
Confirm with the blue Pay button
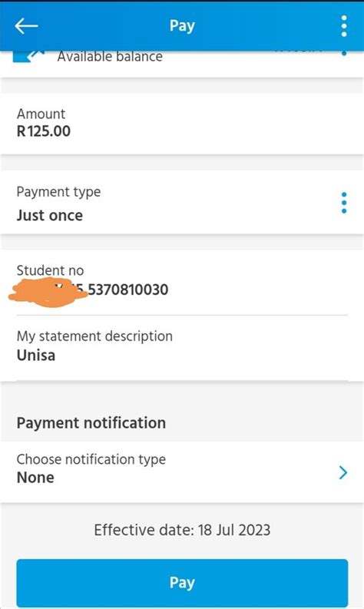(x=182, y=582)
